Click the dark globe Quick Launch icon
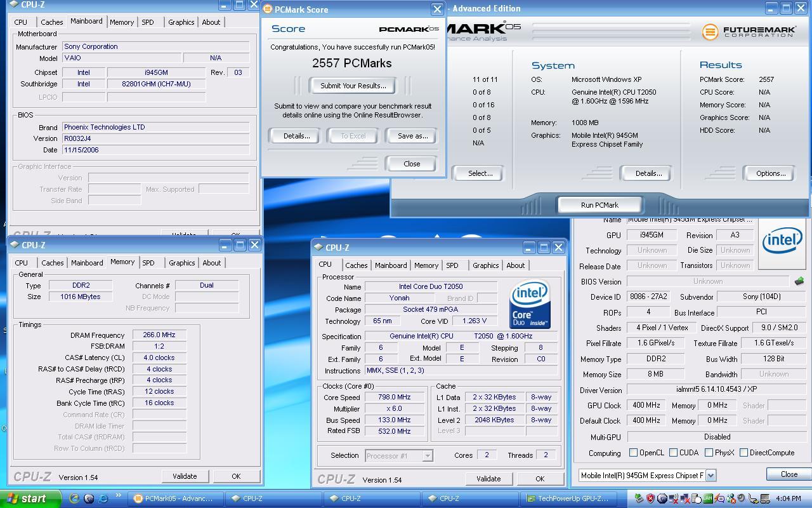The image size is (812, 508). (89, 499)
